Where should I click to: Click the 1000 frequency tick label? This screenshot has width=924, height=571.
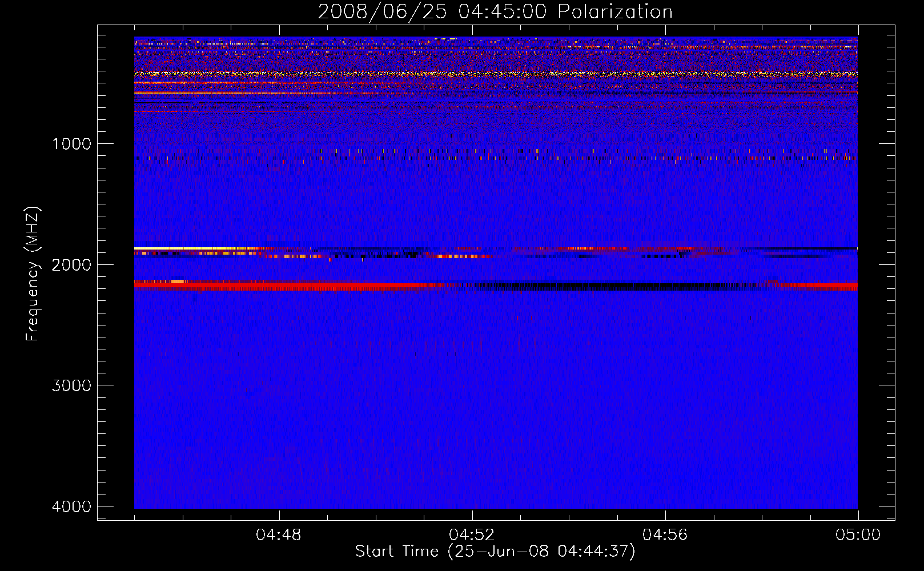(71, 143)
